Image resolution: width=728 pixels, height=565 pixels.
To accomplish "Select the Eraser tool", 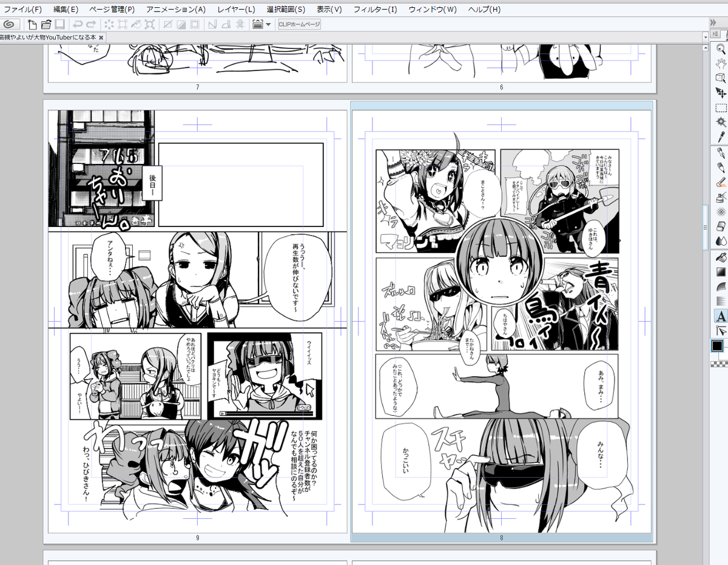I will [721, 226].
